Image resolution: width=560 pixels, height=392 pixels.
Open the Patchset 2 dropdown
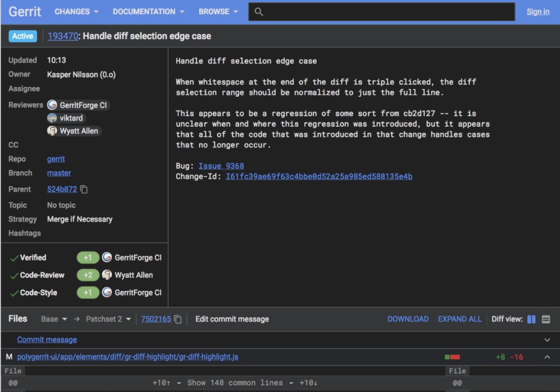coord(108,319)
